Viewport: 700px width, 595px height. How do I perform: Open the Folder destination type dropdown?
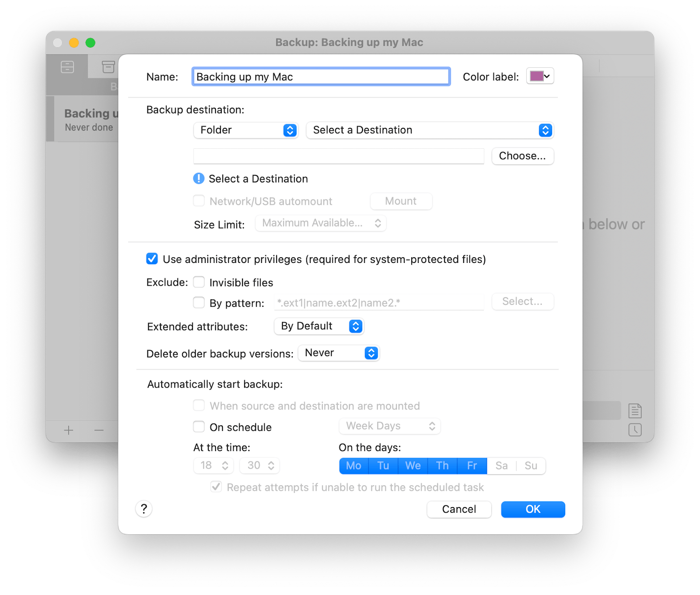tap(246, 130)
